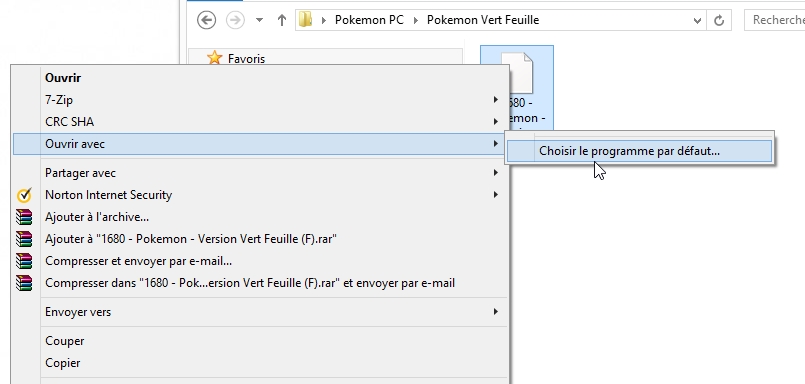Open the CRC SHA submenu
Screen dimensions: 805x384
[261, 122]
